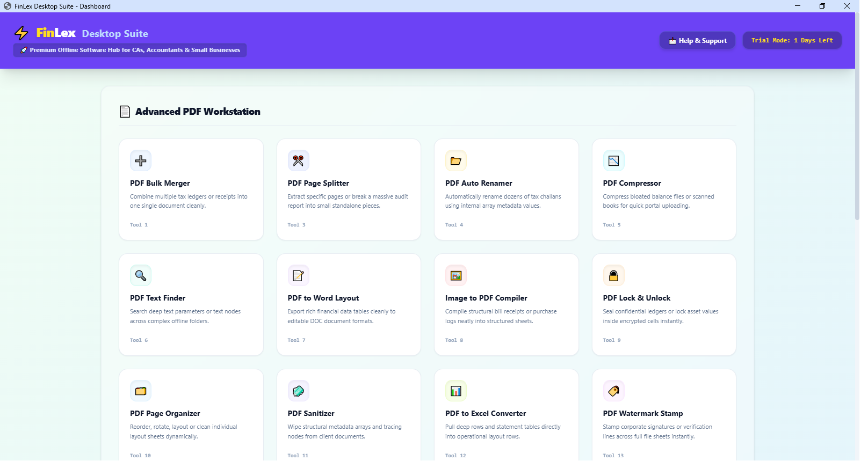Restore the window with the maximize button
Image resolution: width=868 pixels, height=468 pixels.
tap(822, 6)
